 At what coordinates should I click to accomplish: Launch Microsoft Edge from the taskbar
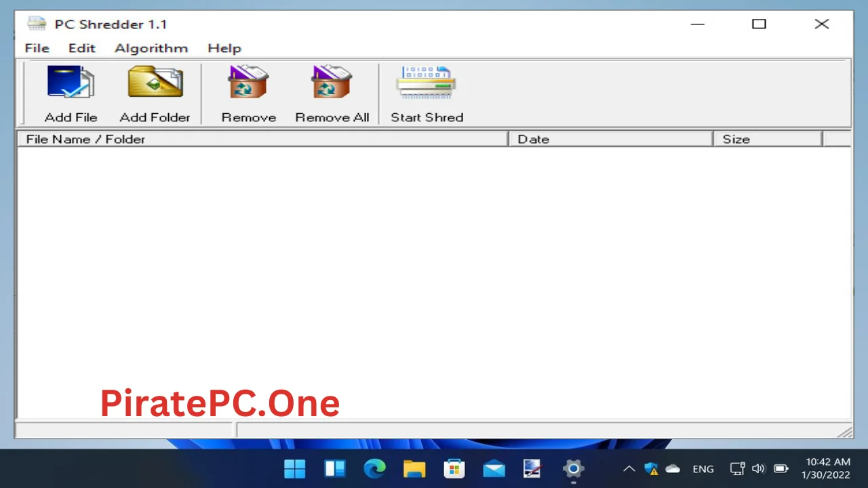pyautogui.click(x=374, y=468)
